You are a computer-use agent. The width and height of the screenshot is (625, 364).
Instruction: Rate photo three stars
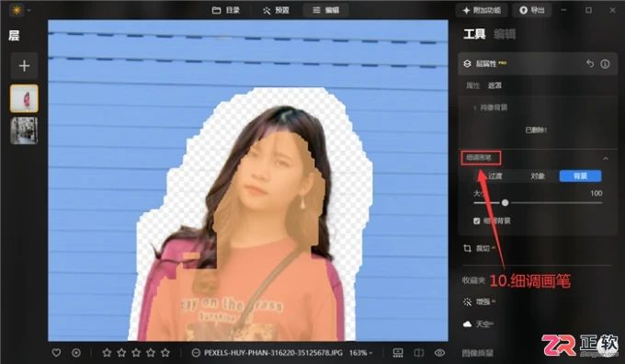point(136,353)
